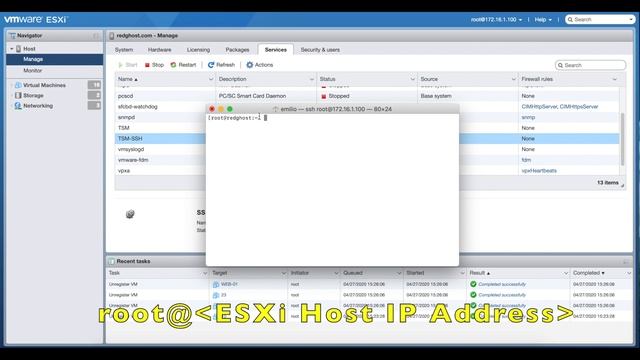Image resolution: width=640 pixels, height=360 pixels.
Task: Open Name column dropdown arrow
Action: pyautogui.click(x=211, y=79)
